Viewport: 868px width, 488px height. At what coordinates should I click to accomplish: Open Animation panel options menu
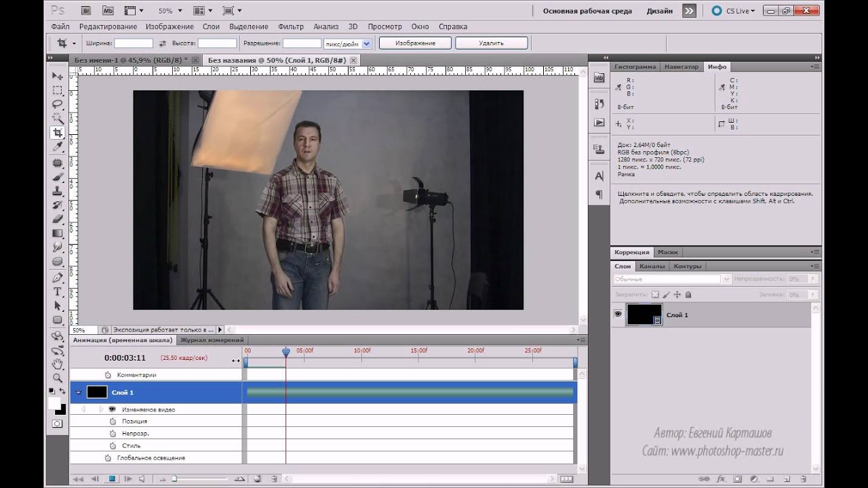[x=580, y=340]
